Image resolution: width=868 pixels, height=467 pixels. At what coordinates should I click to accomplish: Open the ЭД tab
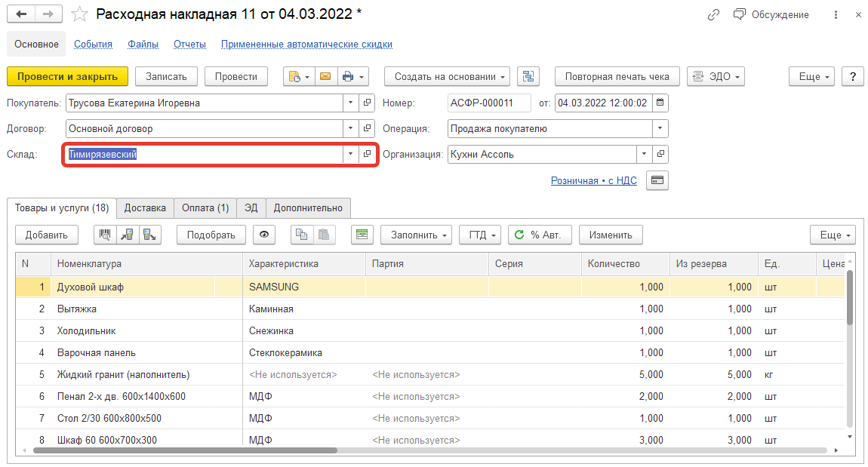point(251,208)
